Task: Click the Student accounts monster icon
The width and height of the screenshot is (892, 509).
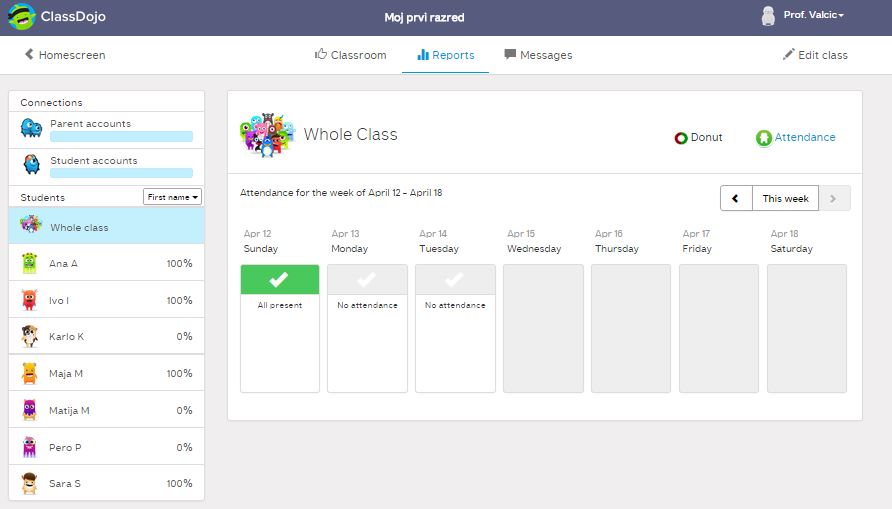Action: (x=32, y=165)
